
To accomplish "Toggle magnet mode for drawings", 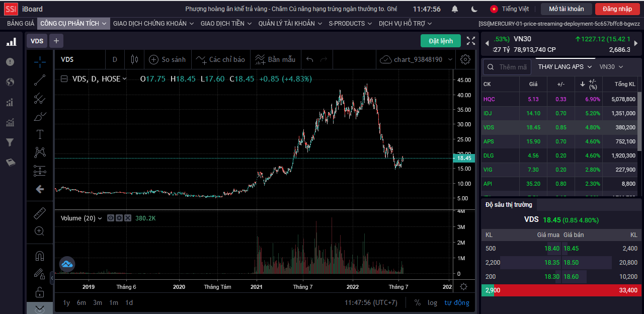I will pos(40,256).
